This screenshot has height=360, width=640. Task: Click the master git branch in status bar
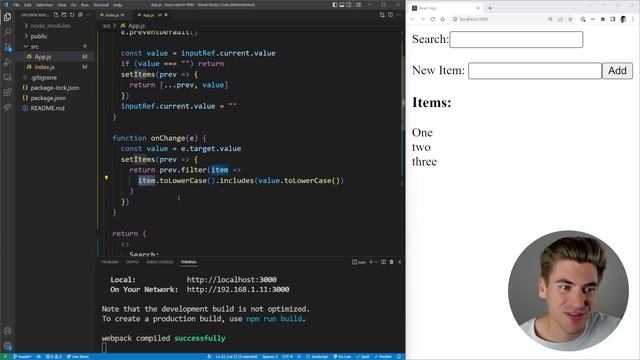pos(22,356)
